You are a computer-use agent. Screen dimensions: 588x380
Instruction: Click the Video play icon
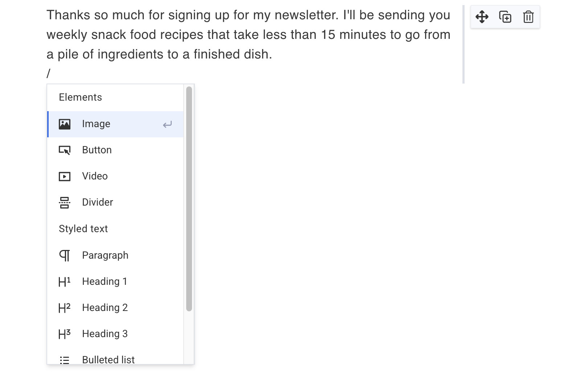click(x=65, y=177)
